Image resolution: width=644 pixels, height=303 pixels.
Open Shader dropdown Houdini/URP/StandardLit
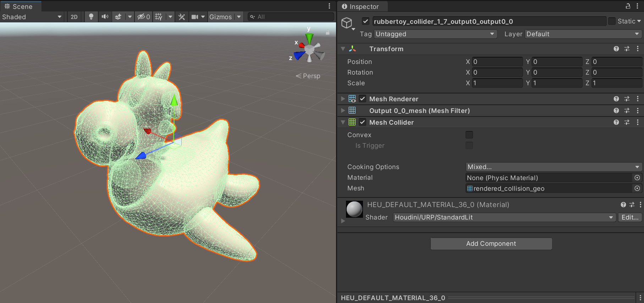(x=504, y=217)
